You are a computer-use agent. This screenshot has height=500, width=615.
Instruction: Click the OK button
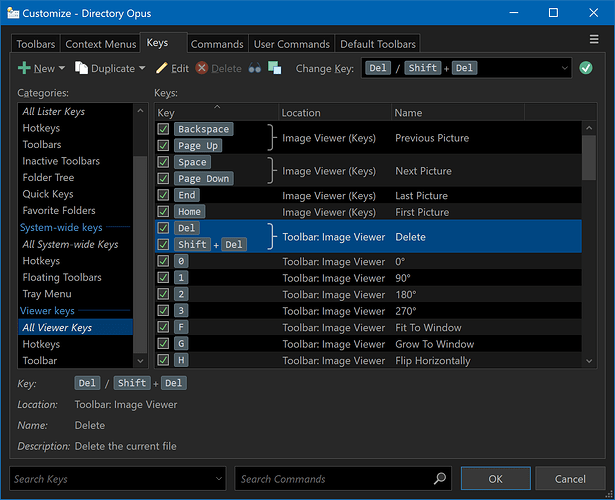[x=495, y=478]
